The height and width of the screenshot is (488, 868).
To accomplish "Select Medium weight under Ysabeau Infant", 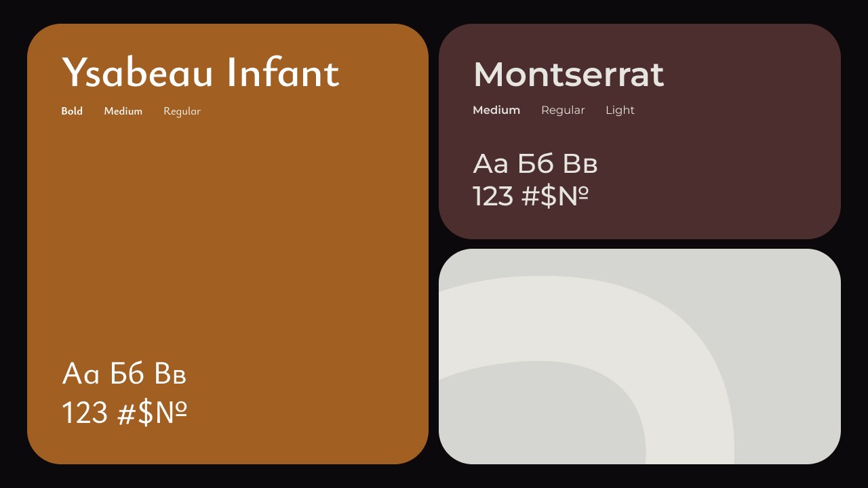I will coord(123,111).
